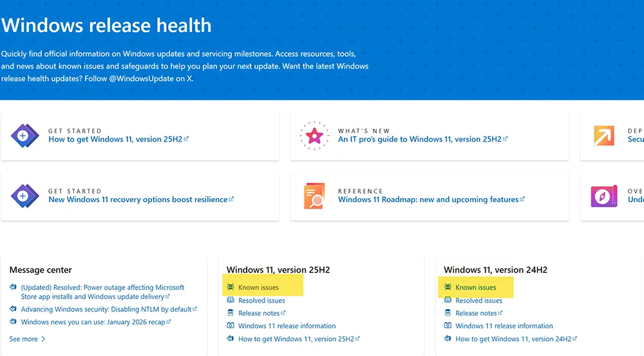Click the 'Windows 11, version 25H2' section heading
Image resolution: width=644 pixels, height=356 pixels.
pyautogui.click(x=278, y=270)
